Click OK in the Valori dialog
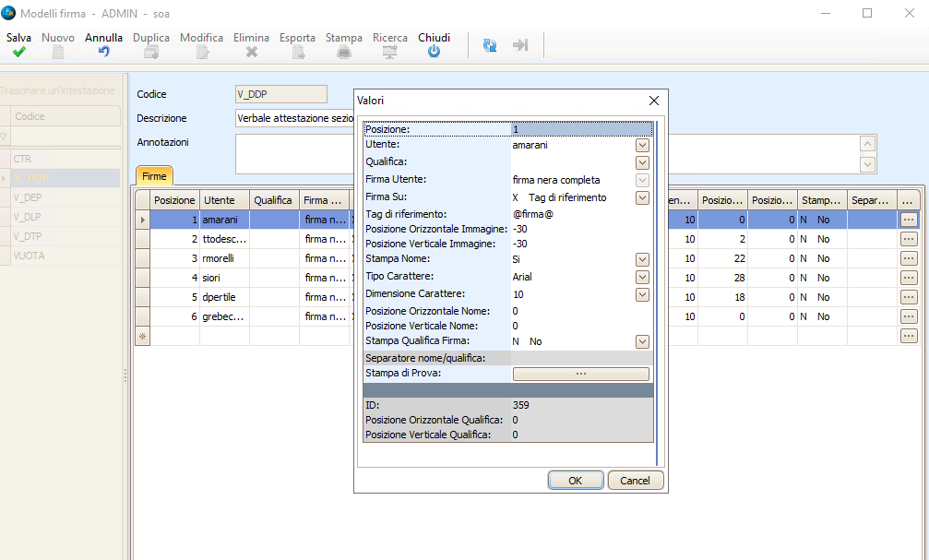929x560 pixels. tap(575, 481)
